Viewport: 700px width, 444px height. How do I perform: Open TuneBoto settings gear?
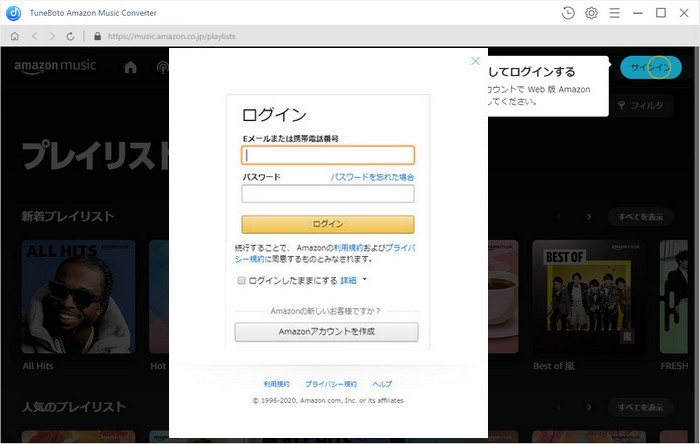[591, 13]
